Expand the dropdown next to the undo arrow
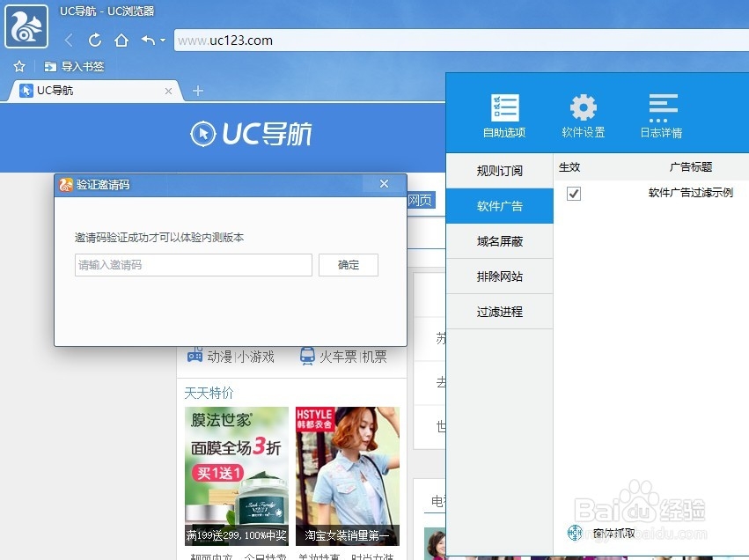The height and width of the screenshot is (560, 749). [163, 41]
